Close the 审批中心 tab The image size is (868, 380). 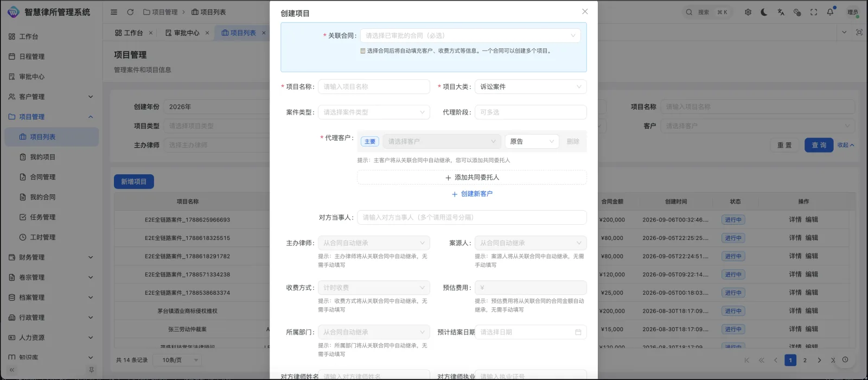[207, 33]
